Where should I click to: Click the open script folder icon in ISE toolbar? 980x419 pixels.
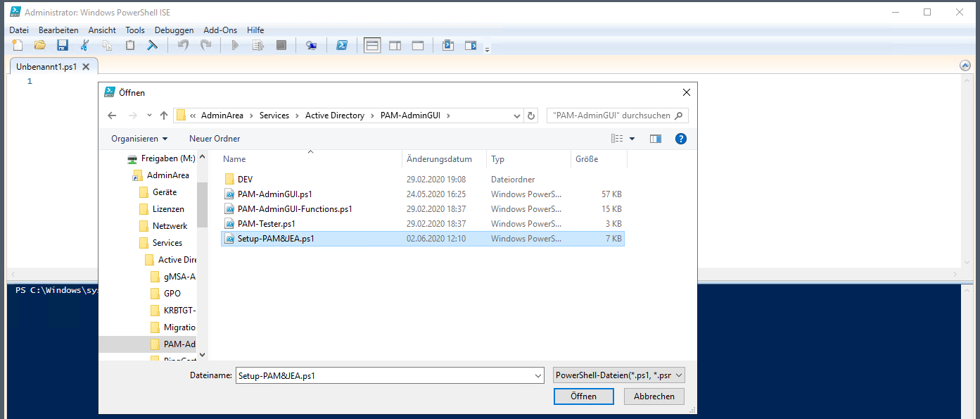coord(40,46)
